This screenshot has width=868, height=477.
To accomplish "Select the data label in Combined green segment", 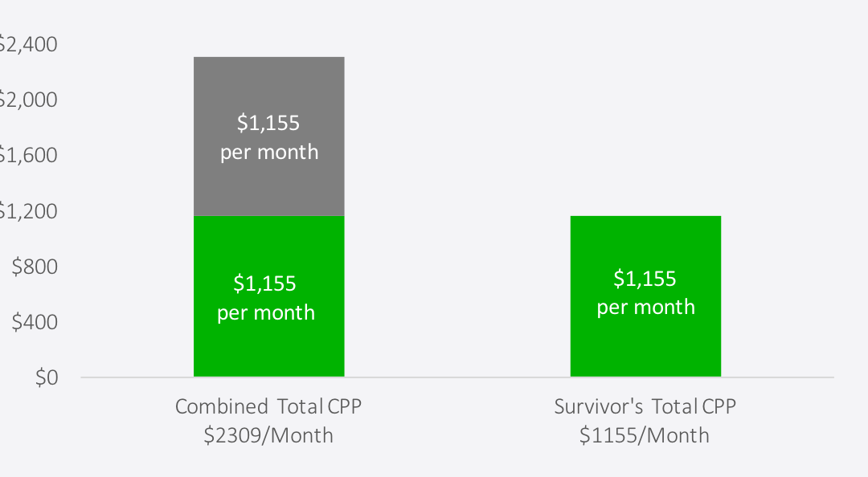I will click(x=266, y=298).
